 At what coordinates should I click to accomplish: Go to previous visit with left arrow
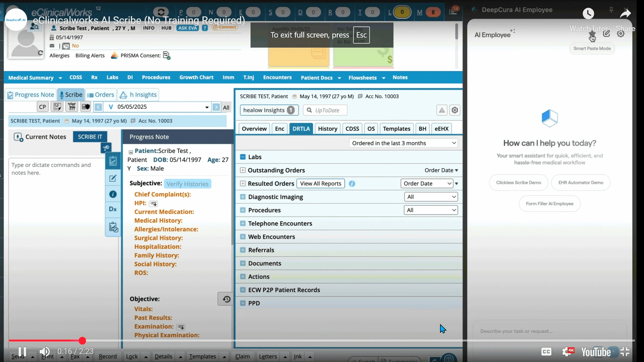click(x=98, y=107)
